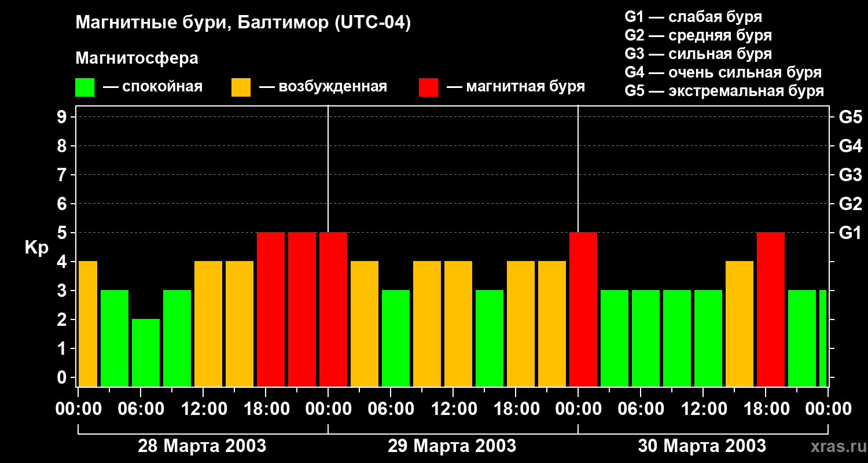The image size is (868, 463).
Task: Click the G1 label on right axis
Action: tap(850, 233)
